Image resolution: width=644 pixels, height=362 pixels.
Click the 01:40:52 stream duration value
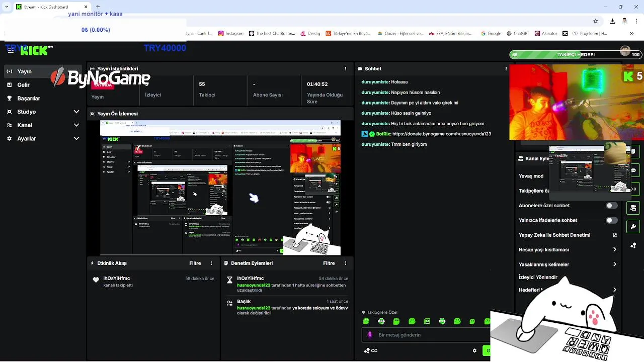point(317,84)
